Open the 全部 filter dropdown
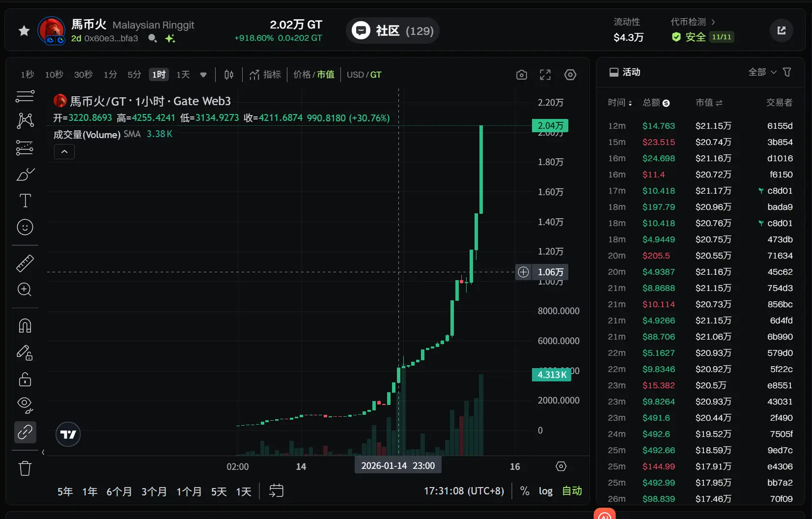This screenshot has height=519, width=812. (x=762, y=72)
